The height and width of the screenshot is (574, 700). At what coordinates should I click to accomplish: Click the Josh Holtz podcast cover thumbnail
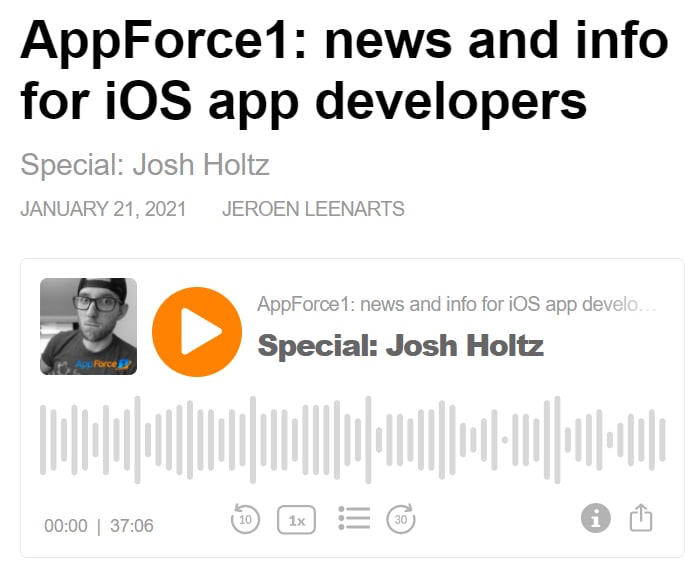coord(88,327)
